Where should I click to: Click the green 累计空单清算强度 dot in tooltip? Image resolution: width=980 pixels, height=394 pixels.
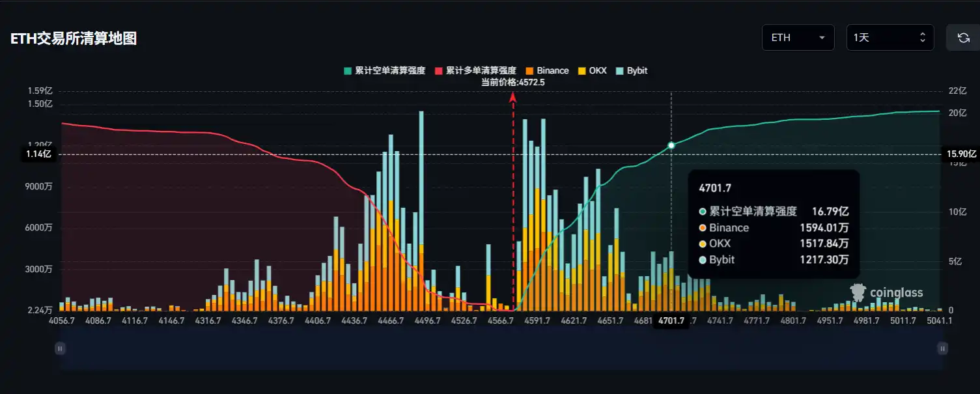click(703, 212)
